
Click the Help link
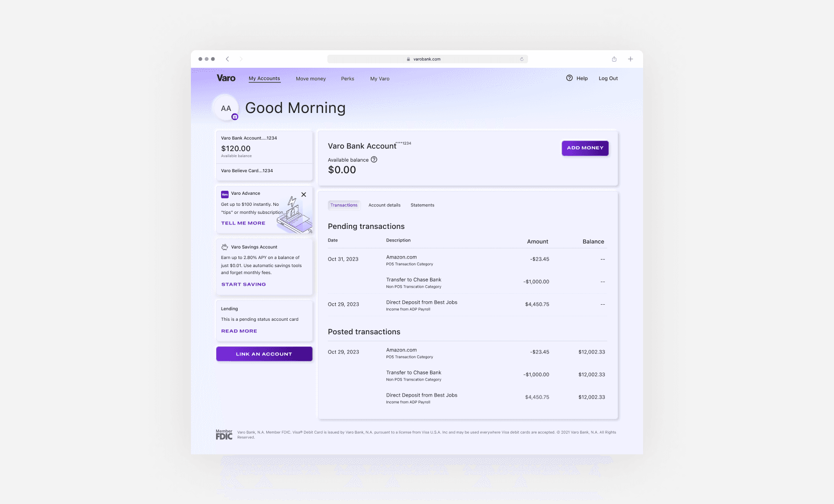point(582,78)
